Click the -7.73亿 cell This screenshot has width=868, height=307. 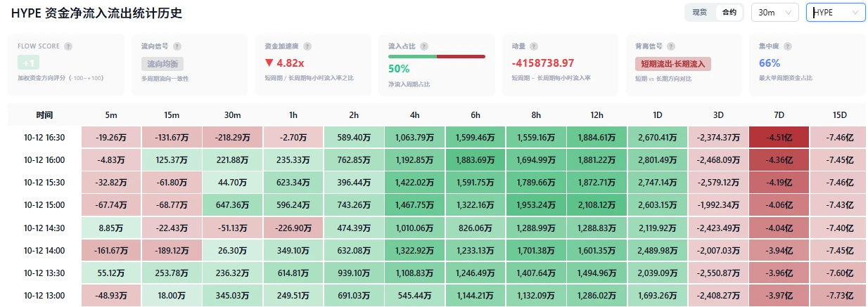[x=838, y=295]
